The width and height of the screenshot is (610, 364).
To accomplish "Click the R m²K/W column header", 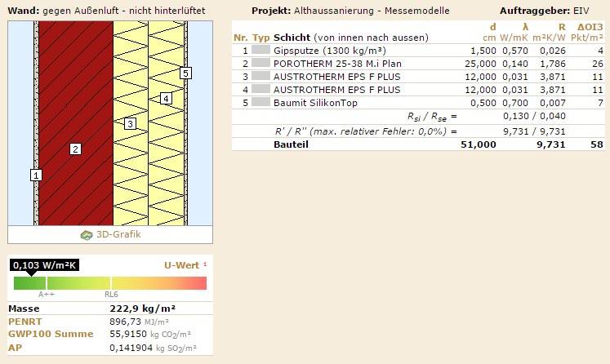I will (549, 32).
